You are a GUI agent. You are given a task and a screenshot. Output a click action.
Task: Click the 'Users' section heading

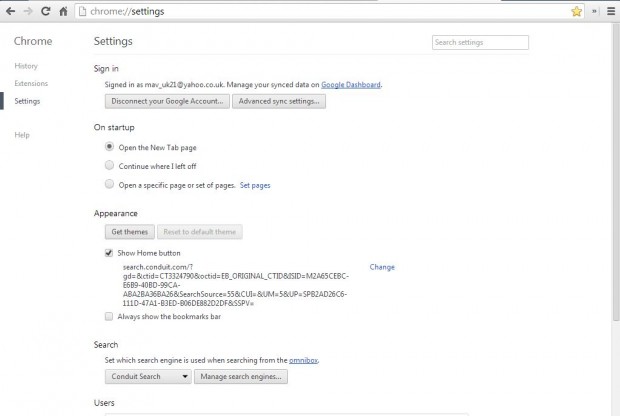(104, 403)
